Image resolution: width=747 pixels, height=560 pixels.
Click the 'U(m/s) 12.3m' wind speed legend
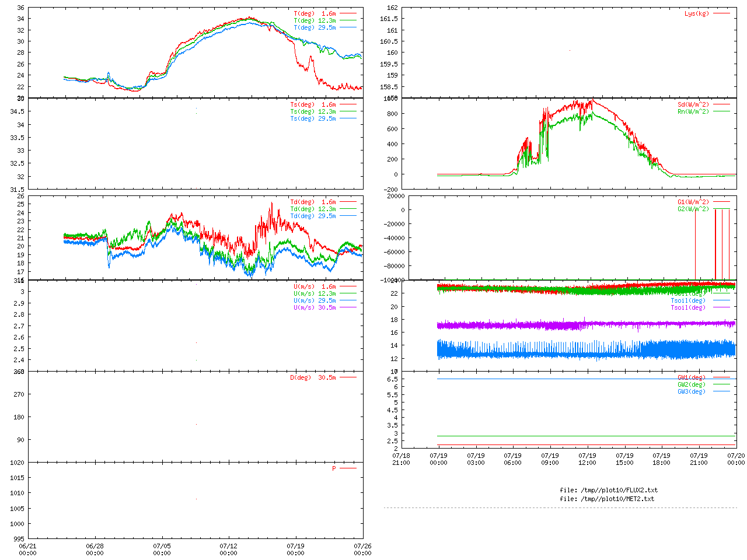click(324, 293)
